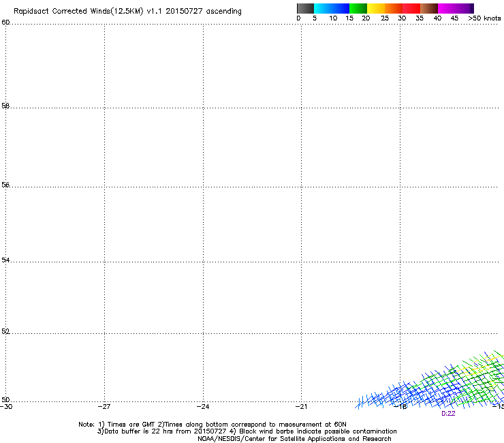Click the longitude label '-27'
The height and width of the screenshot is (443, 504).
104,407
